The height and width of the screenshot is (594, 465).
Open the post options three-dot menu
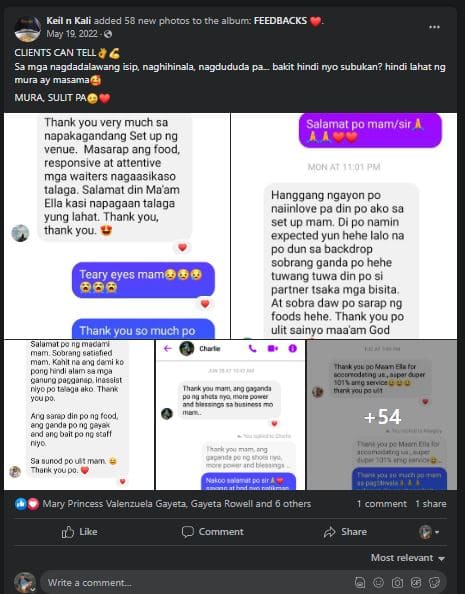(434, 27)
